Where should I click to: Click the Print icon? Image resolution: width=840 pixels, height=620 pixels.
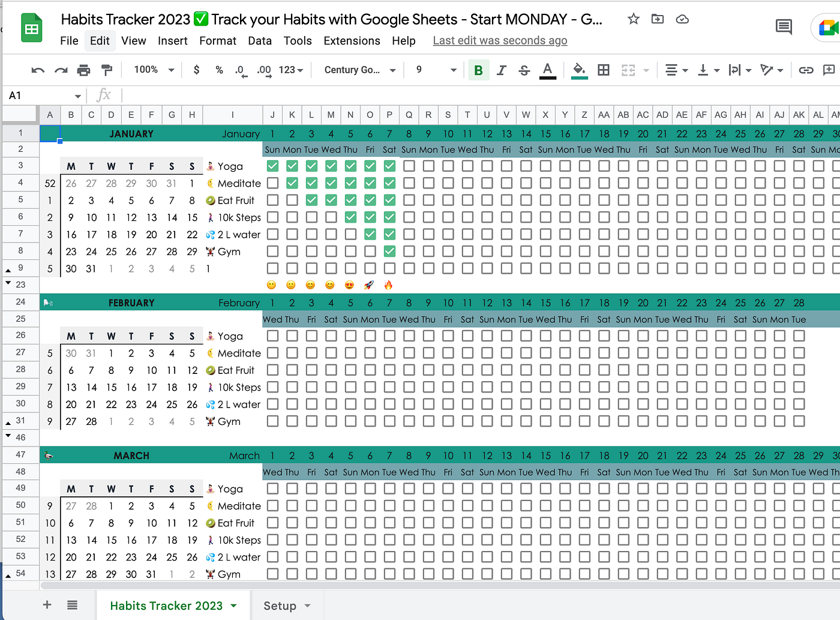tap(83, 70)
